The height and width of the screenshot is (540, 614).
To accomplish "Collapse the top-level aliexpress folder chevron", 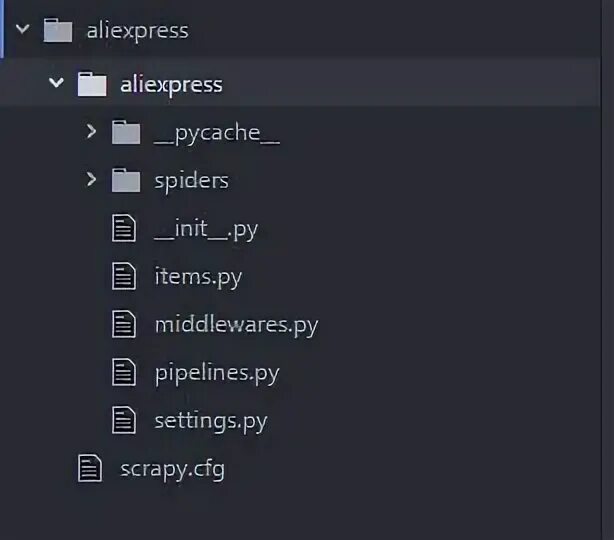I will (22, 29).
